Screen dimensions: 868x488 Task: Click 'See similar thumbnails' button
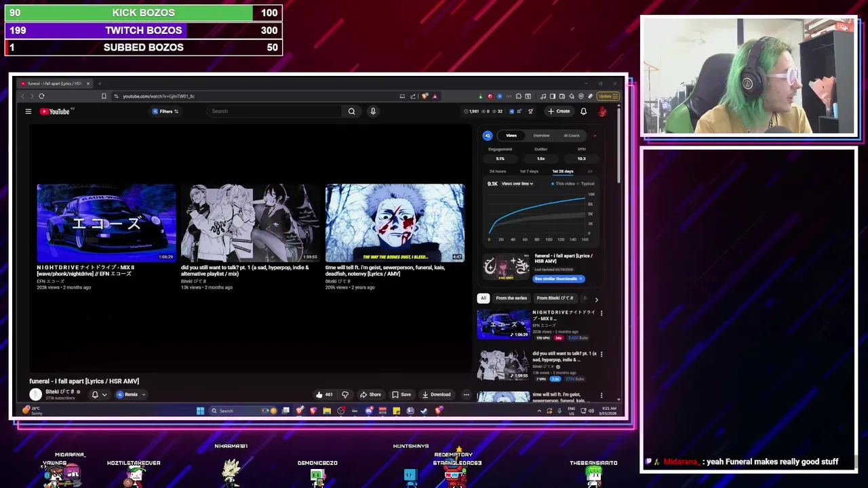558,279
